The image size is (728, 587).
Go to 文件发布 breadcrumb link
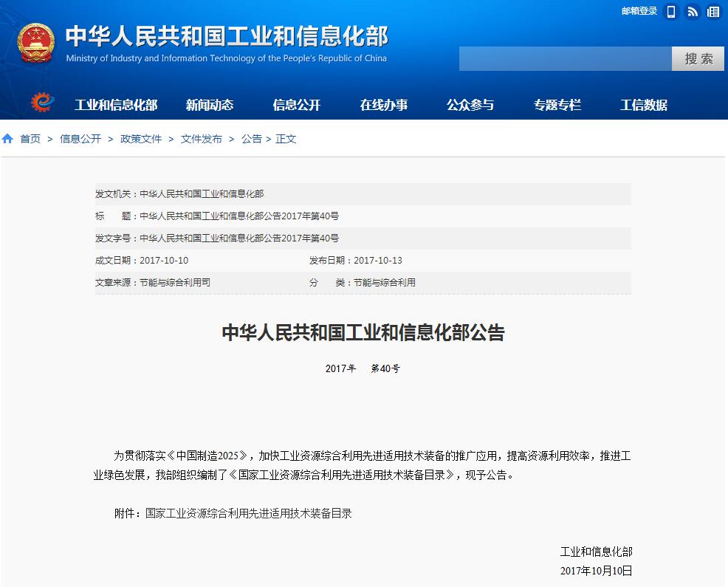tap(202, 139)
